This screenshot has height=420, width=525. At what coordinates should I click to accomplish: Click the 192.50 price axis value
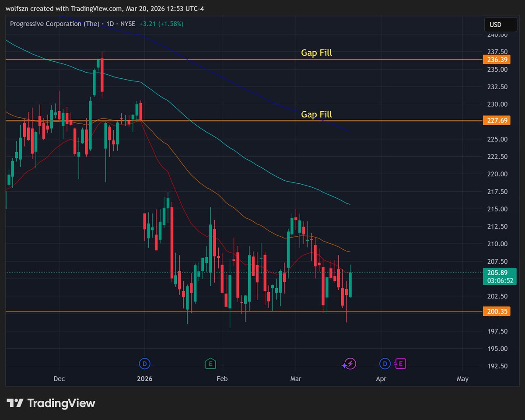click(x=497, y=366)
